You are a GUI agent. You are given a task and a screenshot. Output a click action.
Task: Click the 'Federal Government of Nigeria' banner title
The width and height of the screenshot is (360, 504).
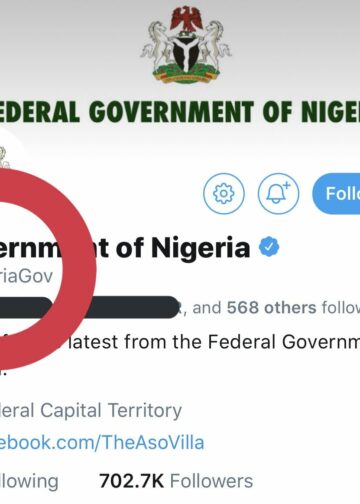pyautogui.click(x=180, y=112)
